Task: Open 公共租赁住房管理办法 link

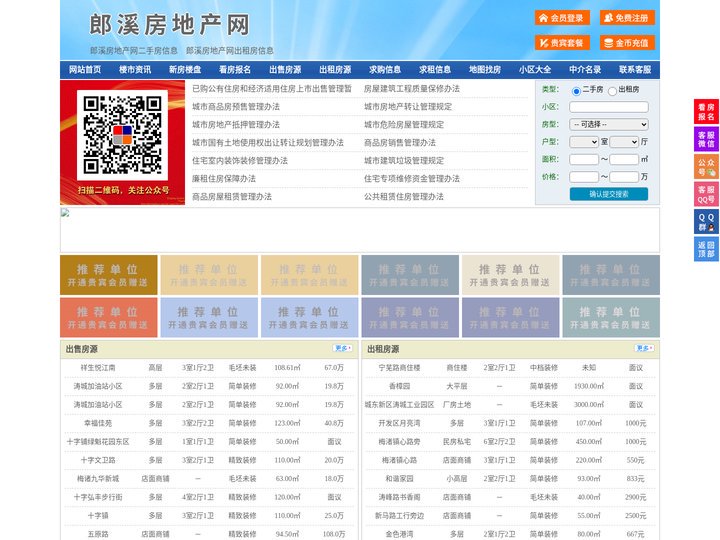Action: click(404, 197)
